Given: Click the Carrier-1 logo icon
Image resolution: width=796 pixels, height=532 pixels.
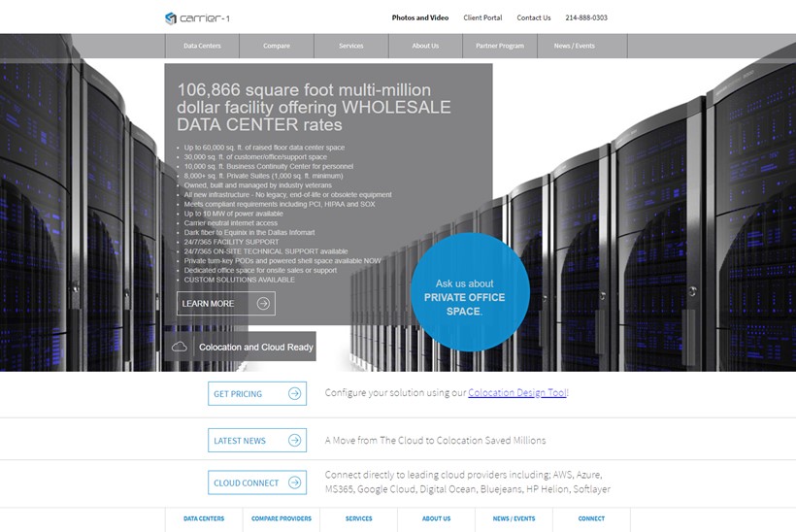Looking at the screenshot, I should 171,17.
